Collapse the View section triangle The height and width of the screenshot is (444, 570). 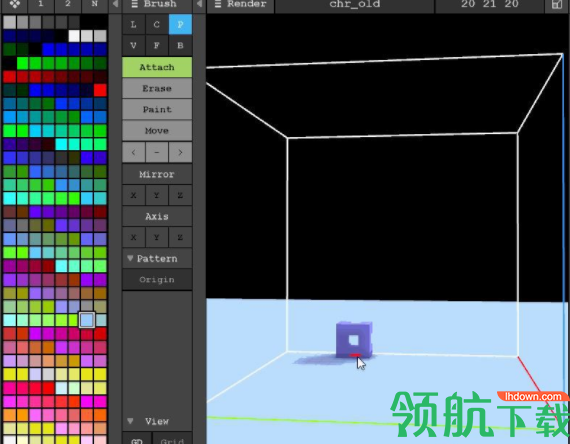(x=130, y=421)
